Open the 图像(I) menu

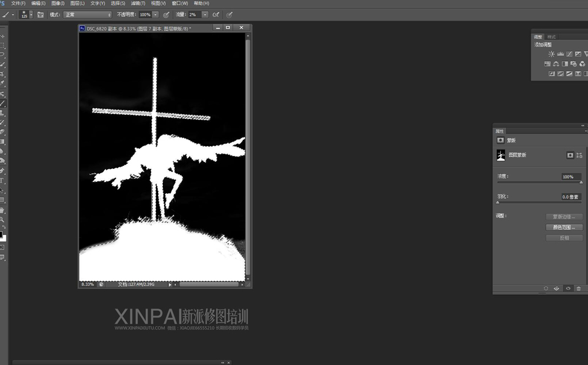58,4
